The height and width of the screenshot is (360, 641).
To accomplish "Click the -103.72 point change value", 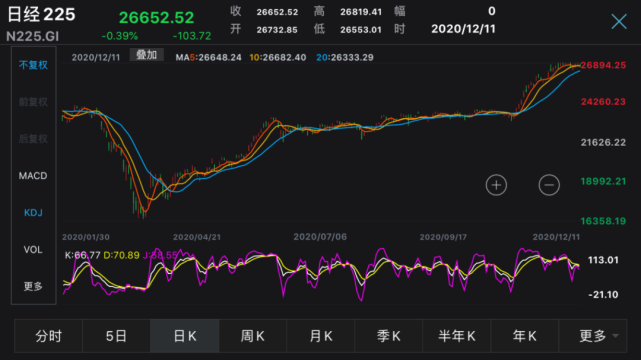I will click(192, 36).
